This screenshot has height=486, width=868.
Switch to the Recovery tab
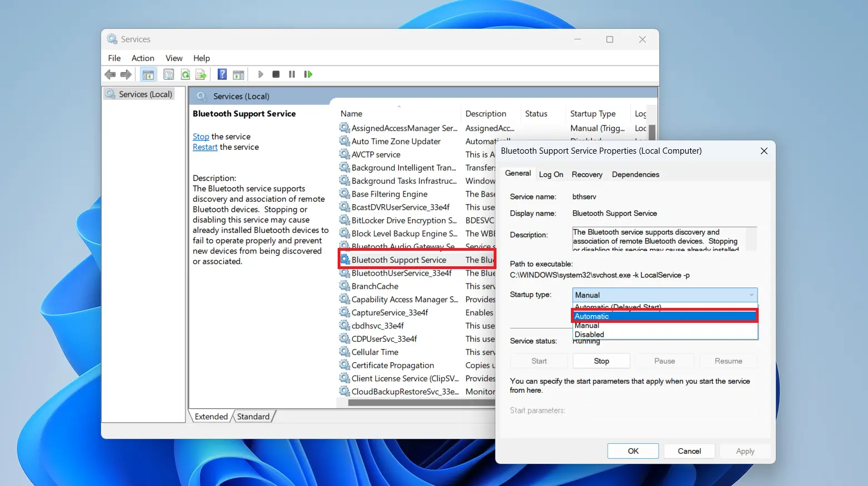click(x=586, y=174)
